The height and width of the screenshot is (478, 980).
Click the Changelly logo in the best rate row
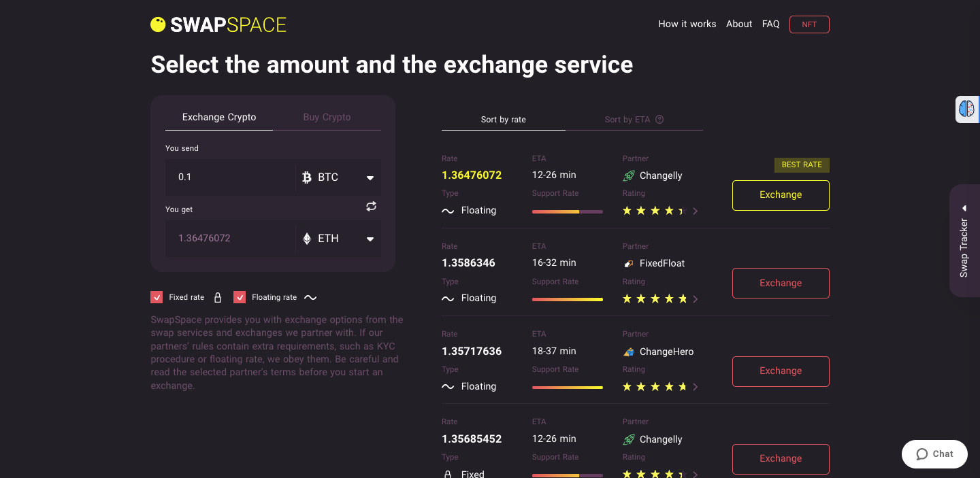tap(629, 175)
